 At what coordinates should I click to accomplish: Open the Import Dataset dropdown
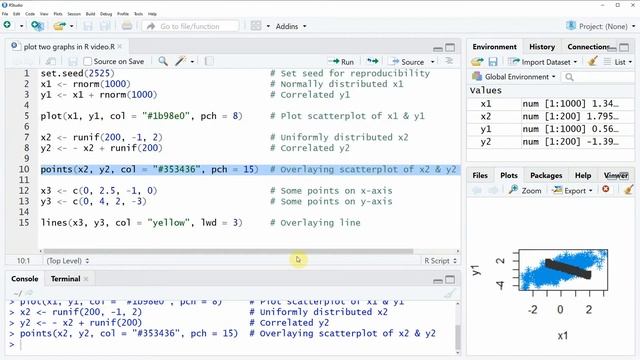pos(543,62)
